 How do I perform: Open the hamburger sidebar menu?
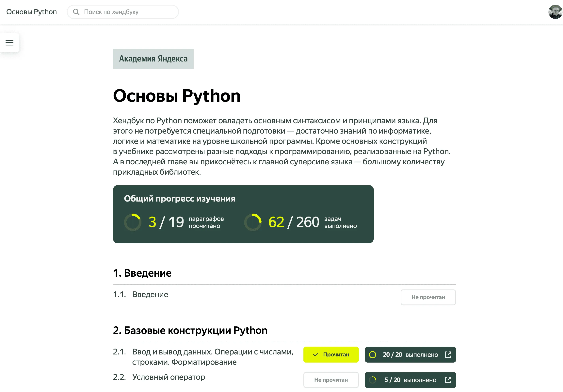tap(9, 42)
